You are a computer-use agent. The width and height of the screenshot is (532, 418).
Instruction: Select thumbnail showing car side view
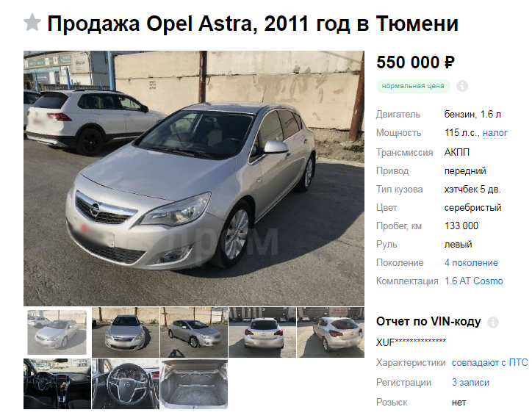194,332
